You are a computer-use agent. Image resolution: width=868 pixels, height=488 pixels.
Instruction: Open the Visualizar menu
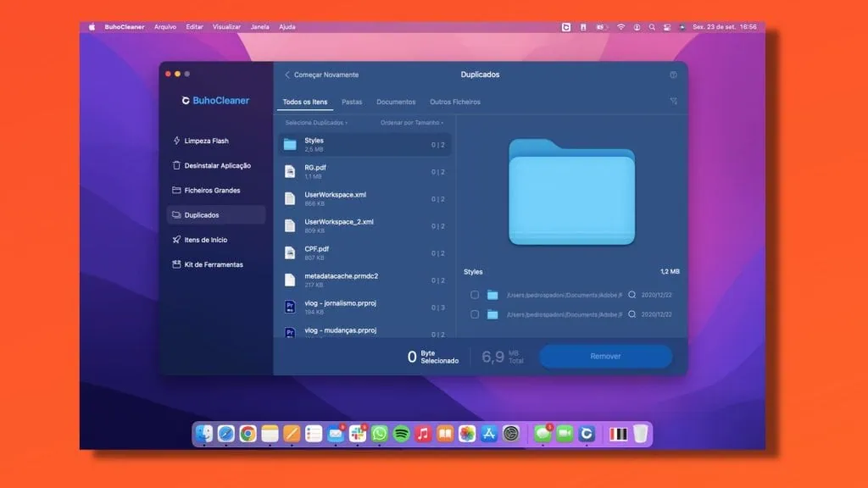225,26
